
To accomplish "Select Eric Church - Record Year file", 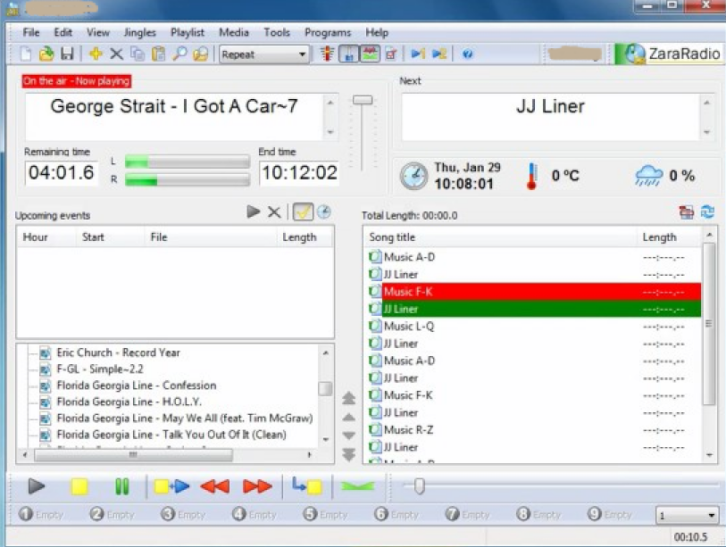I will pyautogui.click(x=118, y=353).
